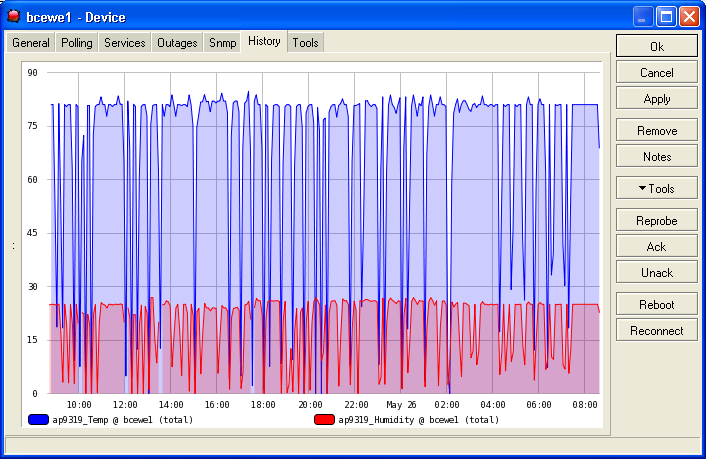Click the 08:00 time axis label
This screenshot has width=706, height=459.
click(585, 404)
